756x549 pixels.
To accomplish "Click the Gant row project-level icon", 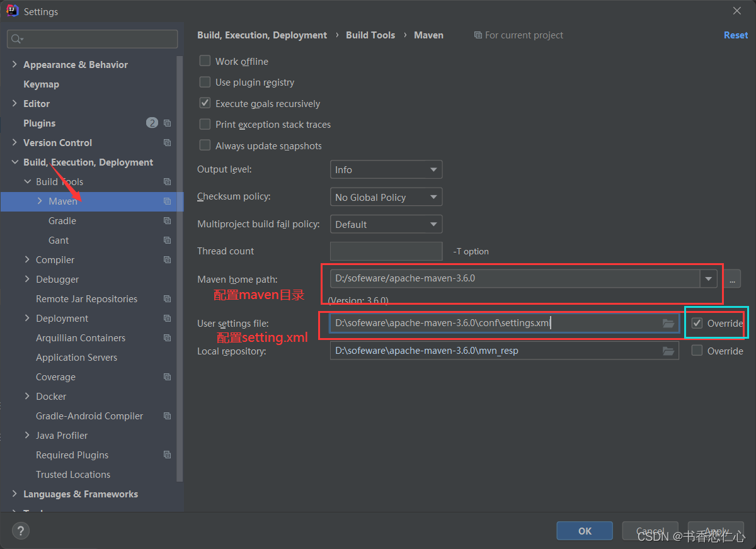I will [167, 241].
